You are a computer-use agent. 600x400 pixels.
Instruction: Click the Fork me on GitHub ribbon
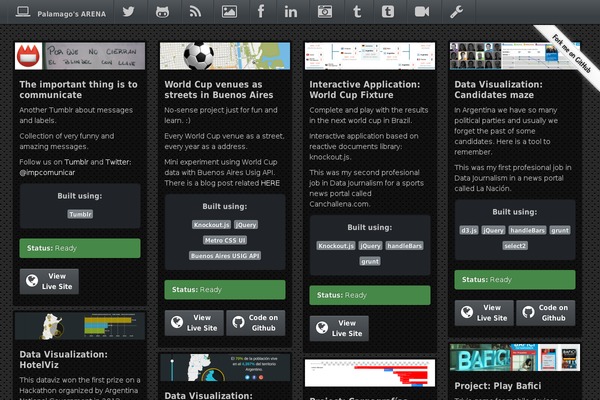point(571,54)
